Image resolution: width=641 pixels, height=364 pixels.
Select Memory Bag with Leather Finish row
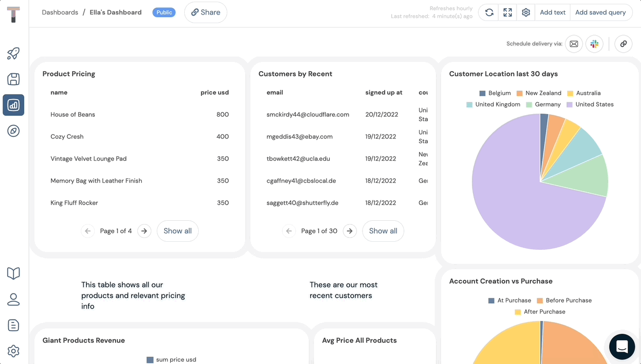pos(140,181)
